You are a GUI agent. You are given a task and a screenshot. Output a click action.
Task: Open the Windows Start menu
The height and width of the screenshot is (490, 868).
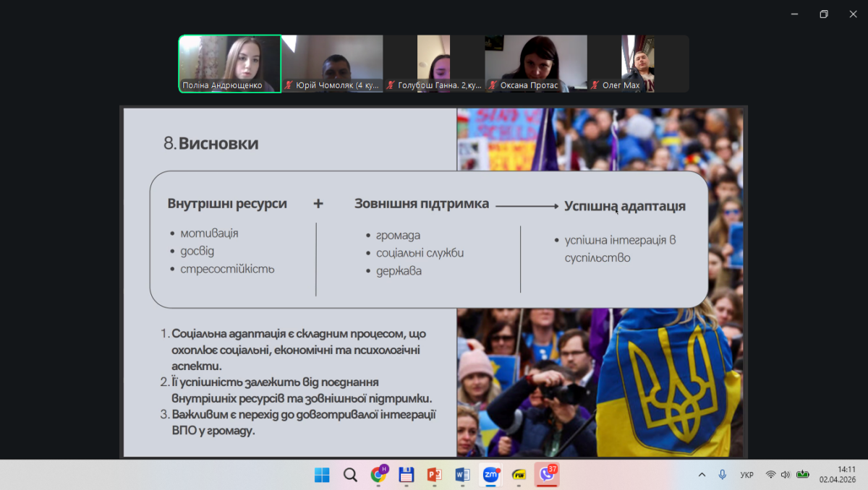(322, 475)
